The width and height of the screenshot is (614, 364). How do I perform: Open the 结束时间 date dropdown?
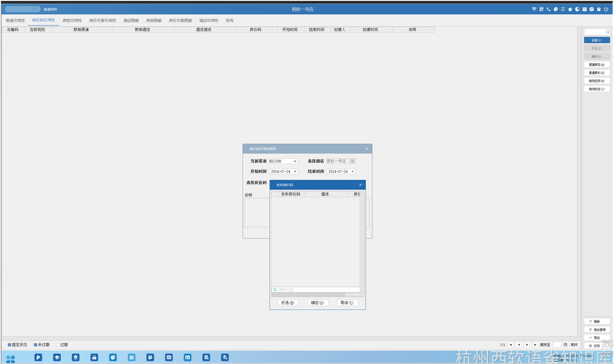[353, 171]
